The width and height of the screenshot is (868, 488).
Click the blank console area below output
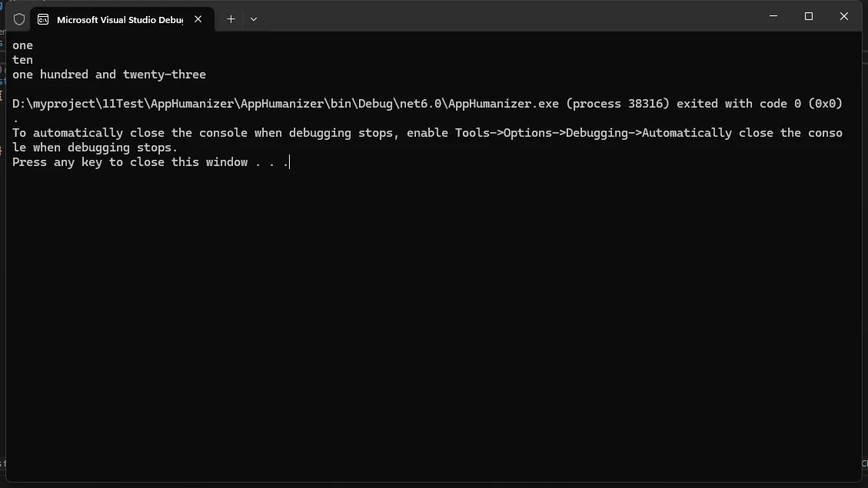click(x=431, y=323)
